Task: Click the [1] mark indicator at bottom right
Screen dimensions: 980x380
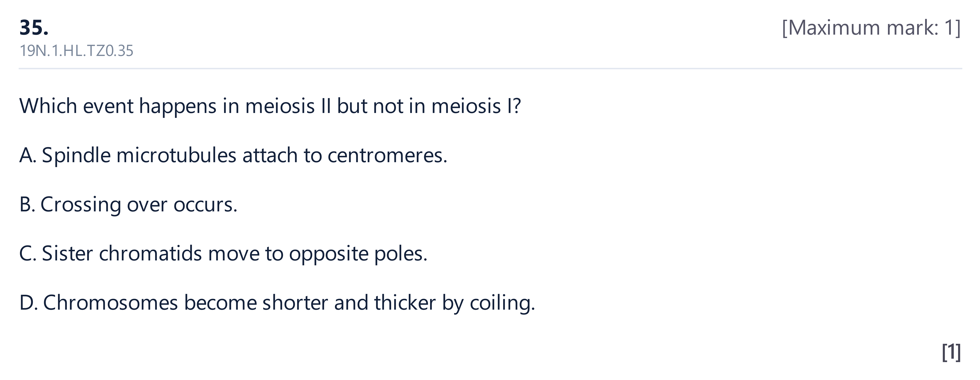Action: pos(951,352)
